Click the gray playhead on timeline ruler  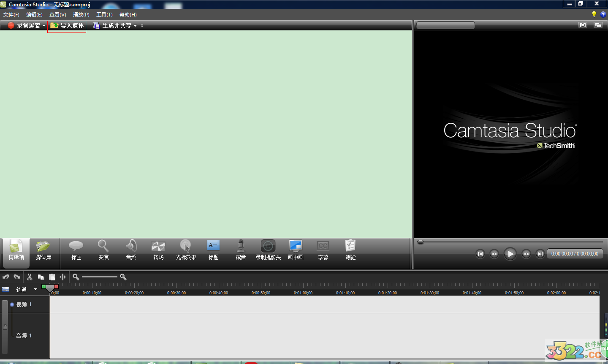50,288
